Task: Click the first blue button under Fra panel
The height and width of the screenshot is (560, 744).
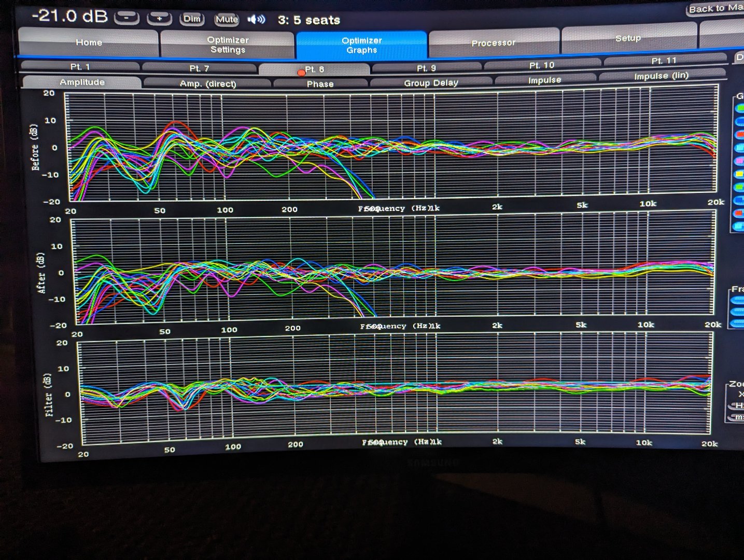Action: coord(737,300)
